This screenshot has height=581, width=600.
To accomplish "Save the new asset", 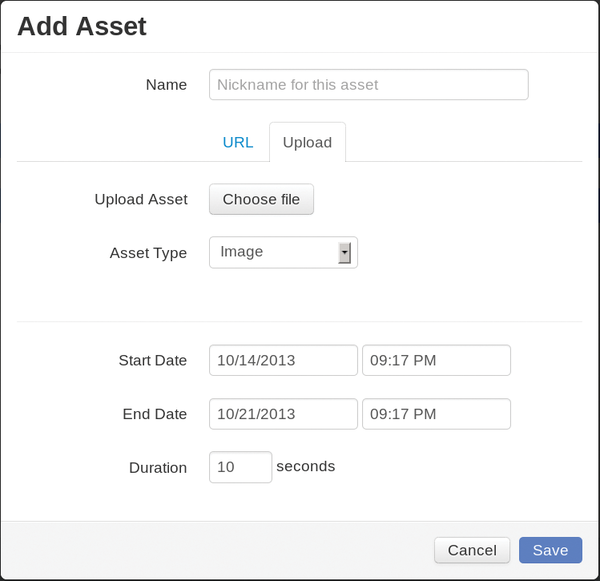I will tap(550, 550).
